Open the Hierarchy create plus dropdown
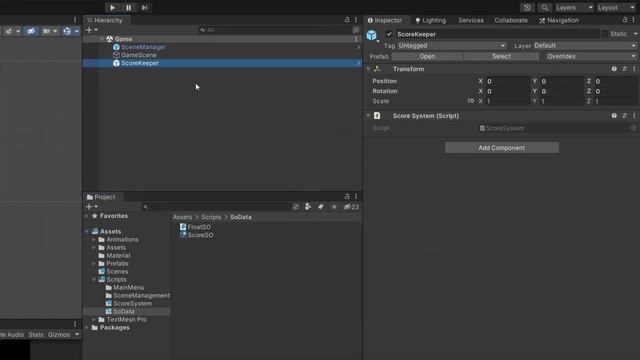640x360 pixels. (91, 30)
